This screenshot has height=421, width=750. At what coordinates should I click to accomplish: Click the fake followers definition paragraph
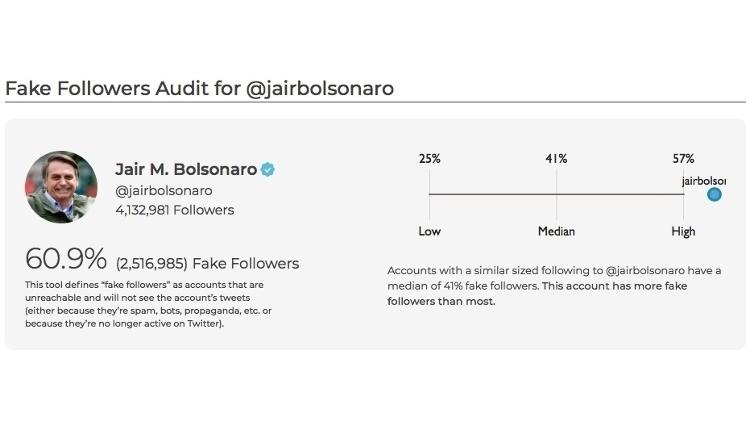pos(149,304)
